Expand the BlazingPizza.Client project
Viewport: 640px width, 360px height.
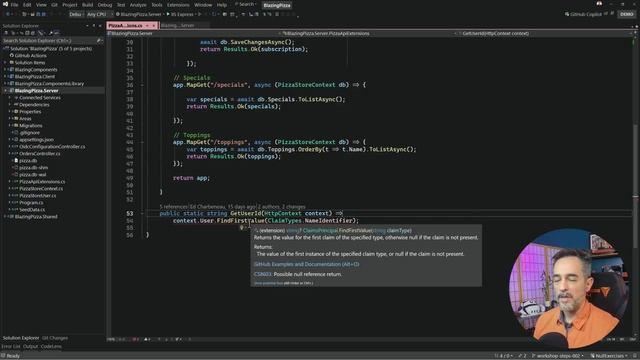tap(5, 76)
